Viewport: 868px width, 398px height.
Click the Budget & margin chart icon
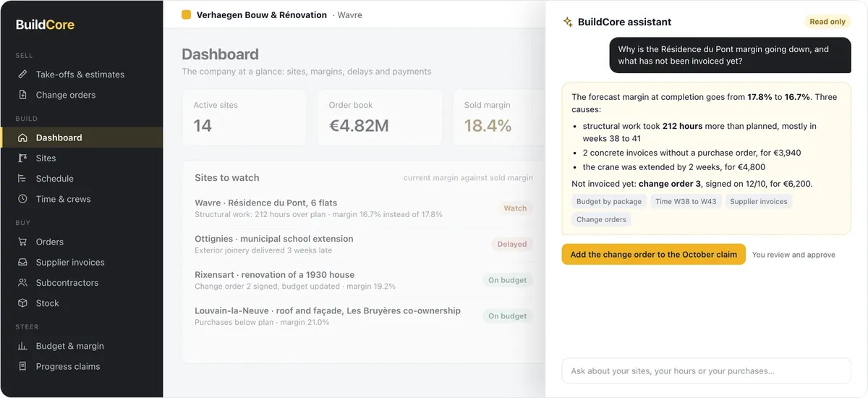click(x=22, y=346)
